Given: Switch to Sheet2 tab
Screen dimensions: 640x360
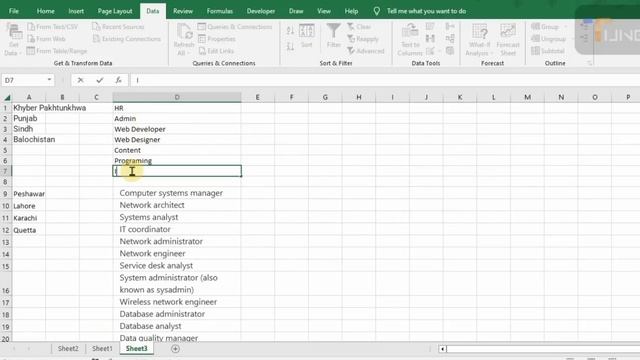Looking at the screenshot, I should 68,349.
